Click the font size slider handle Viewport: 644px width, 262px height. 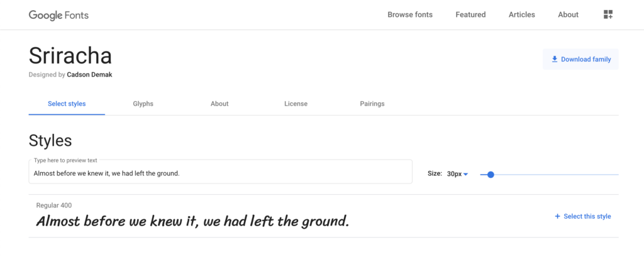point(491,174)
